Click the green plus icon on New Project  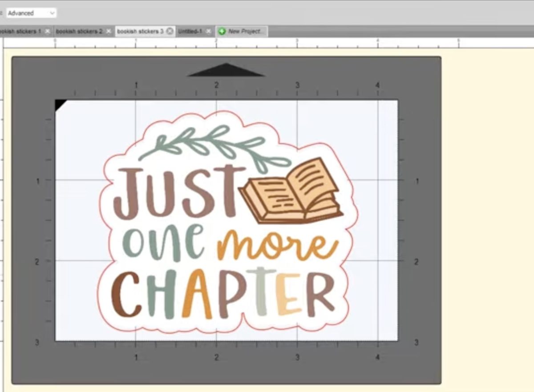point(222,32)
